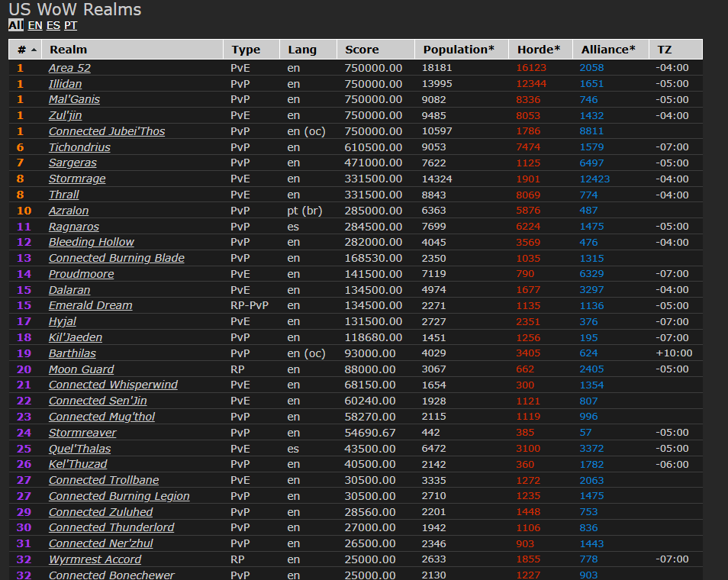Open the Stormrage realm link
Screen dimensions: 728x580
pos(77,179)
